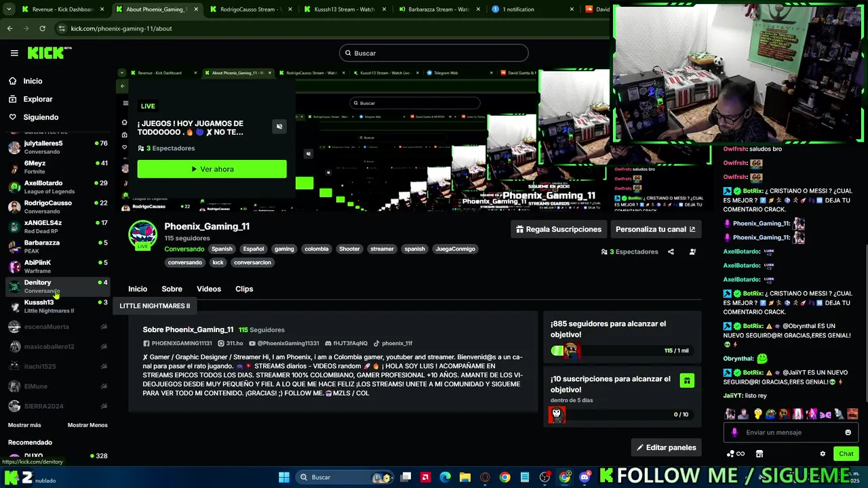Open Siguiendo in the left sidebar
The height and width of the screenshot is (488, 868).
click(x=41, y=117)
